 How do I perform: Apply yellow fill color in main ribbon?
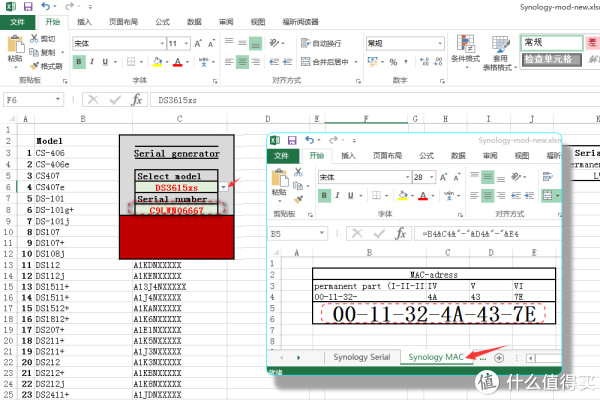click(157, 62)
